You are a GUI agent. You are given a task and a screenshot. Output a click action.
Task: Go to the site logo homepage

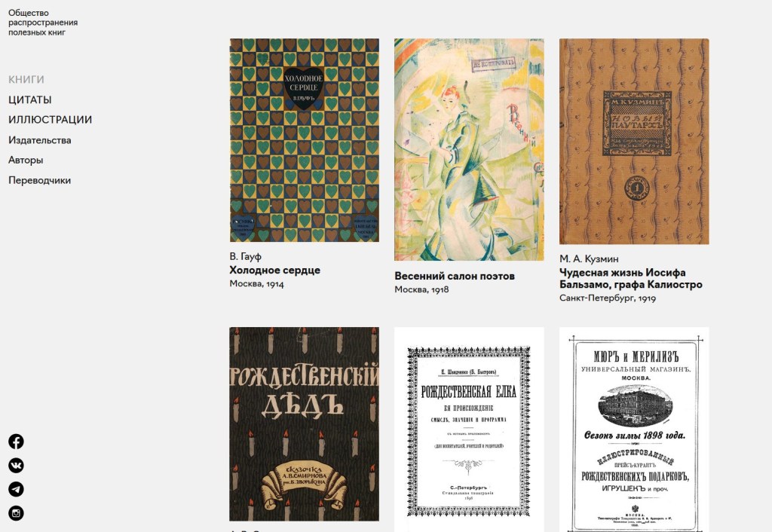tap(43, 23)
